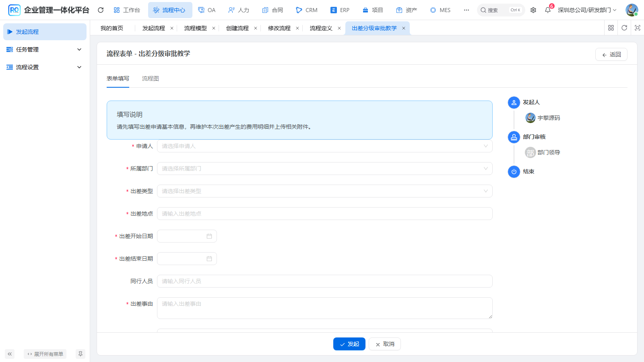The image size is (644, 362).
Task: Expand the 任务管理 sidebar menu
Action: (45, 49)
